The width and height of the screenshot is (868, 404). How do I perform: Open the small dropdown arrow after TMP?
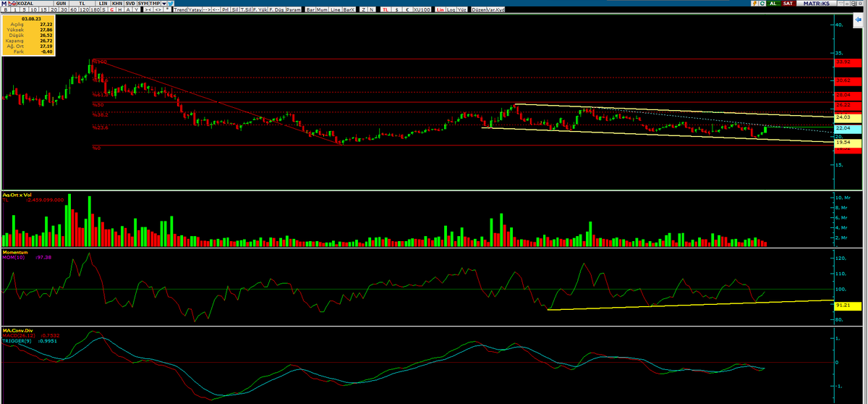pos(164,4)
